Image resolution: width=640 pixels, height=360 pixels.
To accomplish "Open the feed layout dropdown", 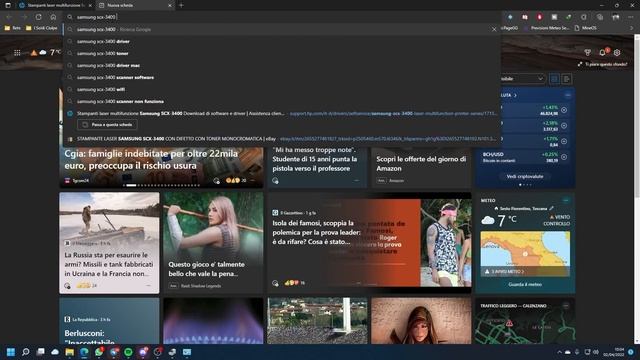I will [523, 78].
